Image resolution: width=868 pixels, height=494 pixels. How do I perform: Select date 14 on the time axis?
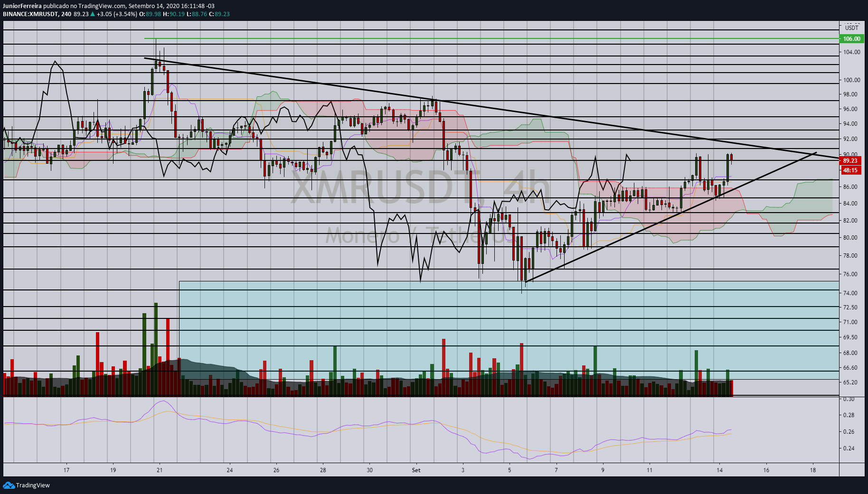tap(719, 470)
